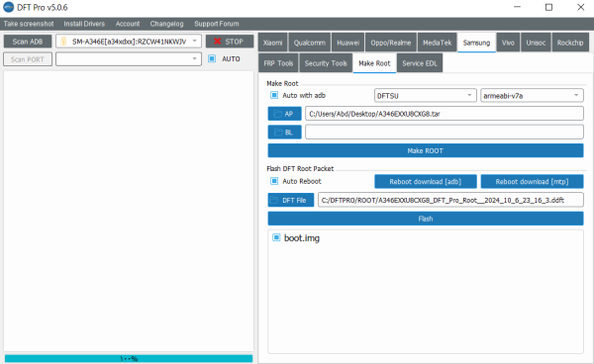Open the Security Tools sub-tab
The height and width of the screenshot is (364, 594).
[x=326, y=63]
